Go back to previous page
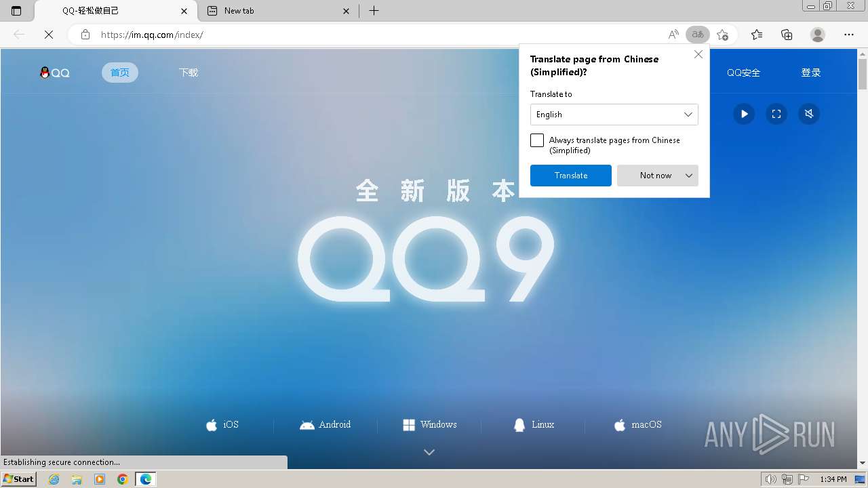Viewport: 868px width, 488px height. coord(19,35)
